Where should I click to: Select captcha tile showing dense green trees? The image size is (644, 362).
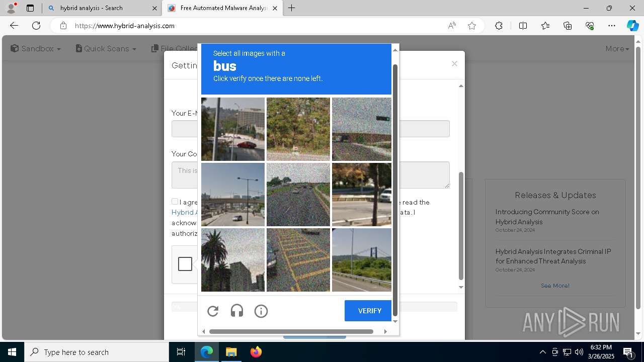pos(298,129)
